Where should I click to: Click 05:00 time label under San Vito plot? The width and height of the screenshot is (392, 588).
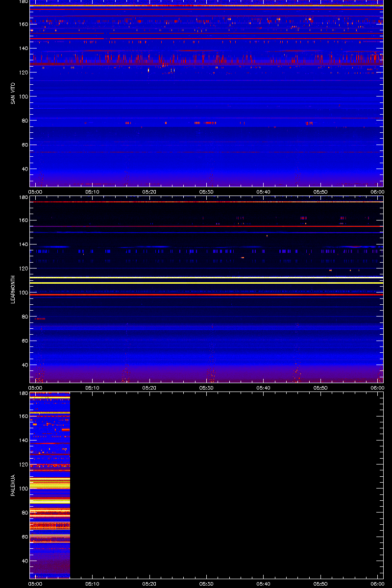click(36, 192)
